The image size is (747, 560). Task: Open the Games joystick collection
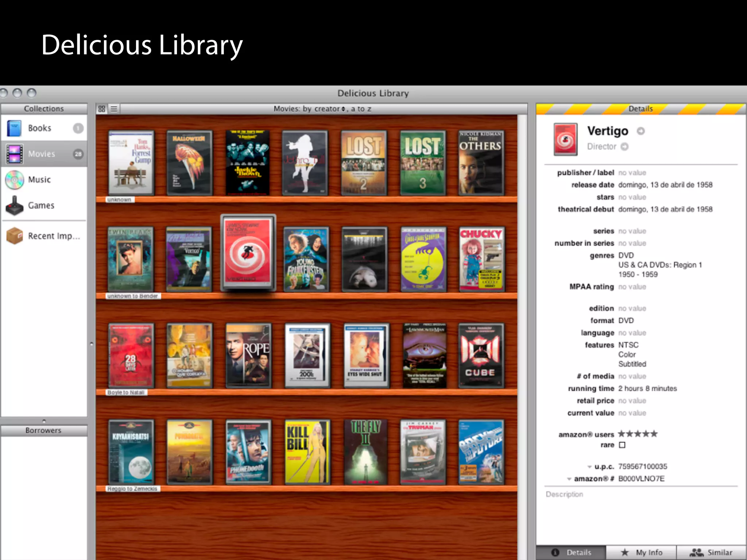(41, 206)
